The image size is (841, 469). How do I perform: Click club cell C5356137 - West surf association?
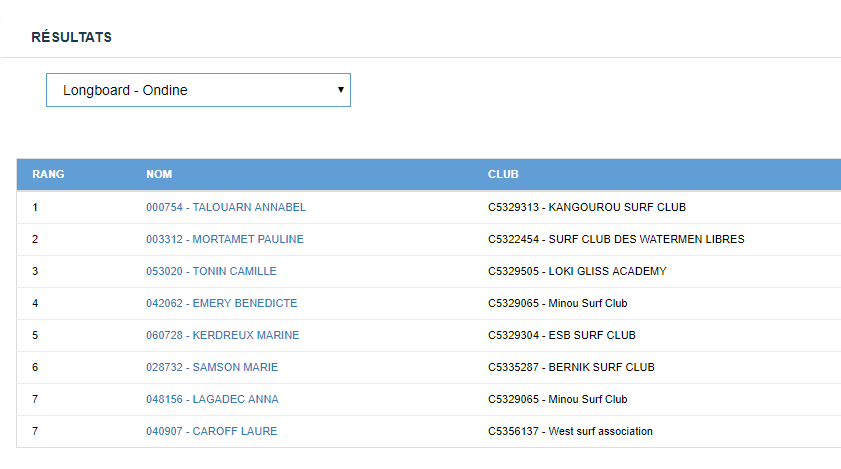(570, 431)
